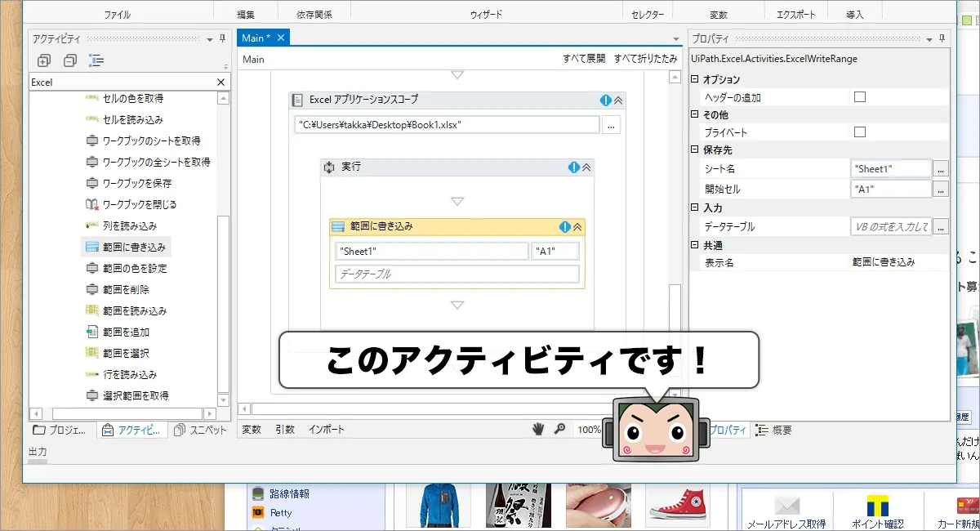Select 範囲の色を設定 activity

[x=127, y=268]
